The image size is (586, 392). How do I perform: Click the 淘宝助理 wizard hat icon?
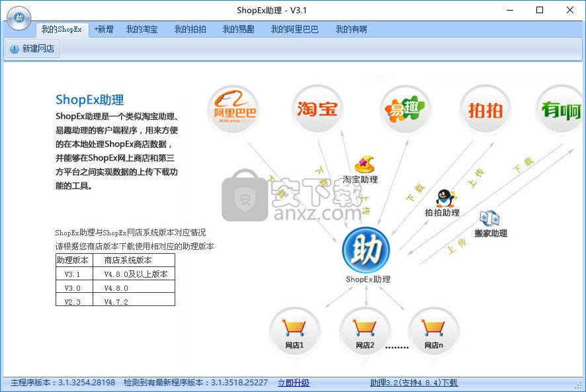[x=364, y=165]
